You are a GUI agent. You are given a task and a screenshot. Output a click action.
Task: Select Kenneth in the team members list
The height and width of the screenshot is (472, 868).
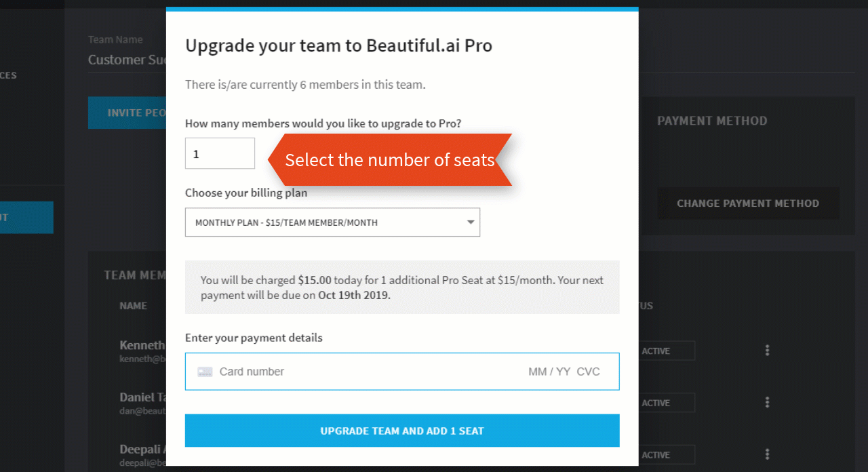coord(142,345)
